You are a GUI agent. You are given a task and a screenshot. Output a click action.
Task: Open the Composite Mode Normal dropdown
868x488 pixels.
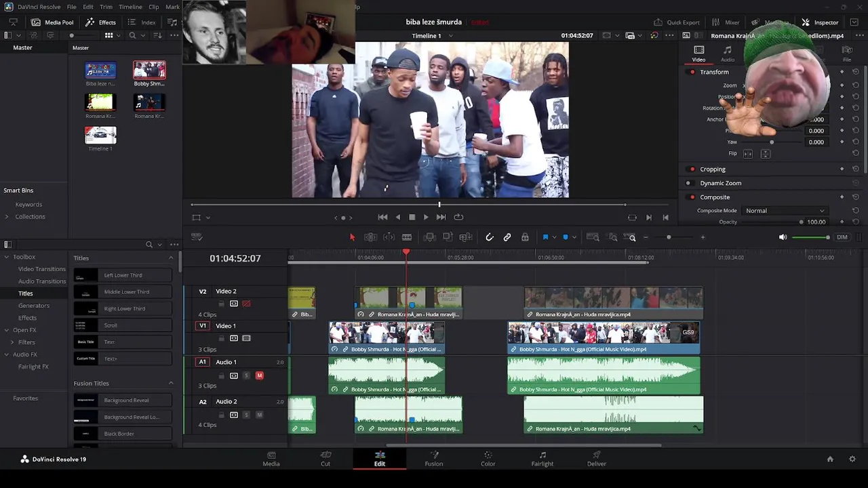click(x=785, y=211)
